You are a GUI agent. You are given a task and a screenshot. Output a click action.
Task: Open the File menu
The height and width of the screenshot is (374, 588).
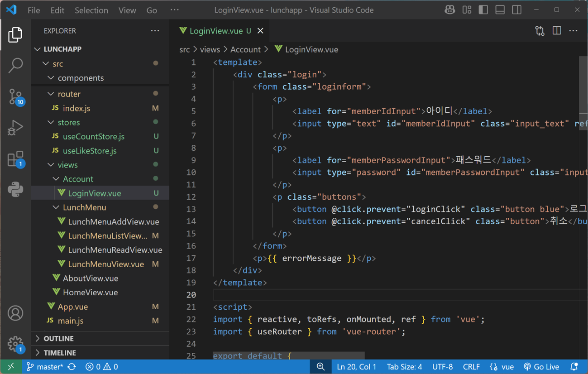coord(34,10)
